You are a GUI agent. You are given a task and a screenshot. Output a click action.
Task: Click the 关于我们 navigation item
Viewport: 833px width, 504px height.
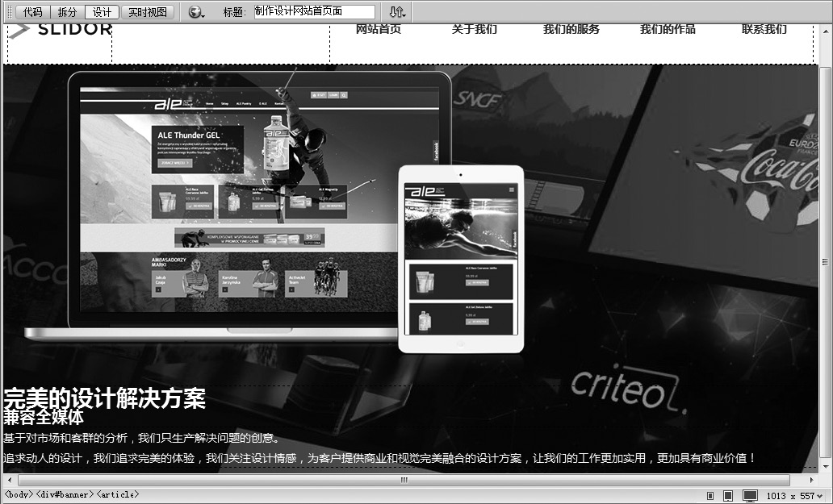475,29
